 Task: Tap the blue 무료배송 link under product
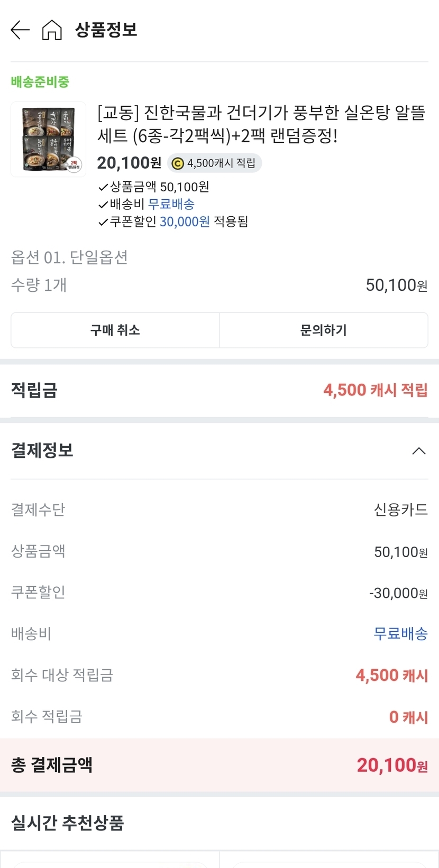click(x=171, y=204)
